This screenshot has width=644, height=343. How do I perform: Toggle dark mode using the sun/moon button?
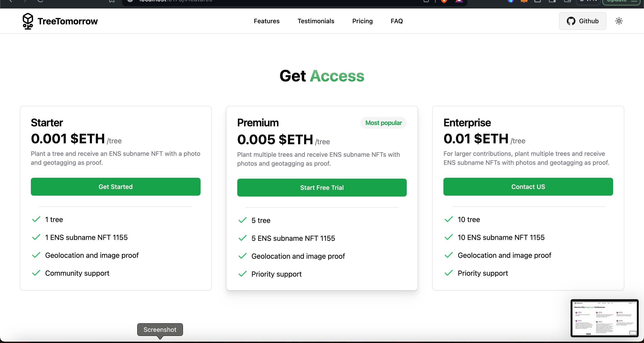[x=619, y=21]
